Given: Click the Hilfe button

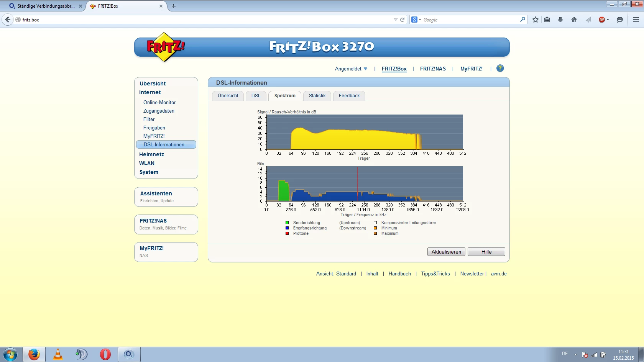Looking at the screenshot, I should (486, 252).
